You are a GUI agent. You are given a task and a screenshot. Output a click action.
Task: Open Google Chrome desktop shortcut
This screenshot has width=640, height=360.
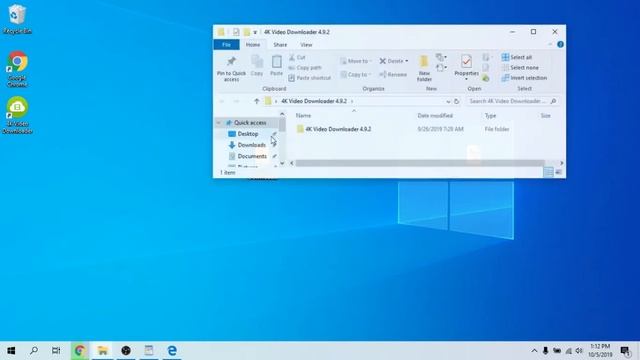(17, 69)
